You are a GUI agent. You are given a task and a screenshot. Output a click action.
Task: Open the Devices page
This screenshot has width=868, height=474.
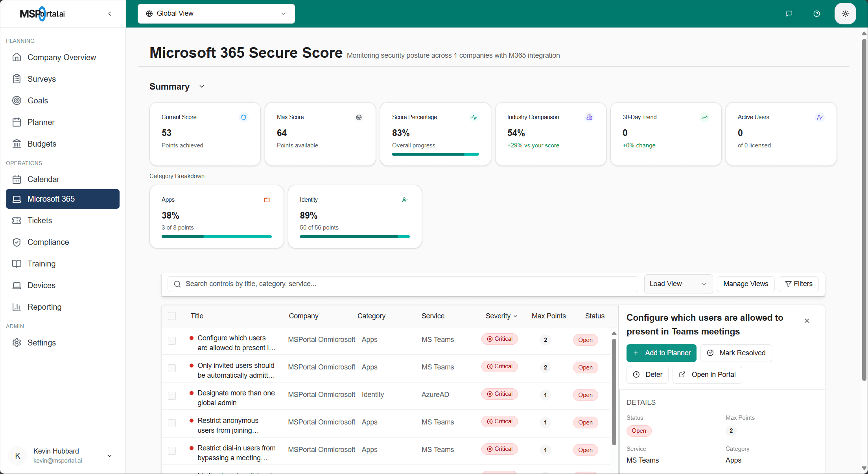coord(42,285)
